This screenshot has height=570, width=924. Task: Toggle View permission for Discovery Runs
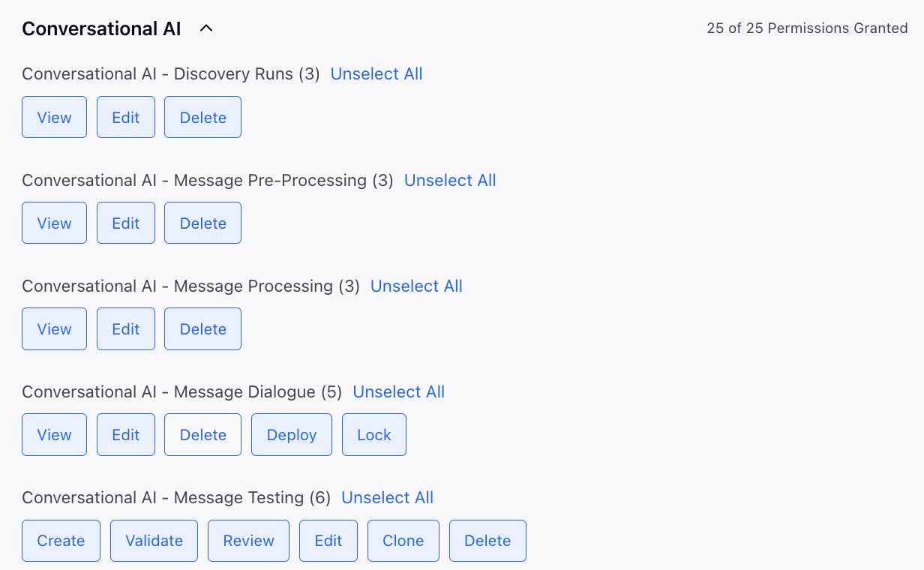[54, 117]
